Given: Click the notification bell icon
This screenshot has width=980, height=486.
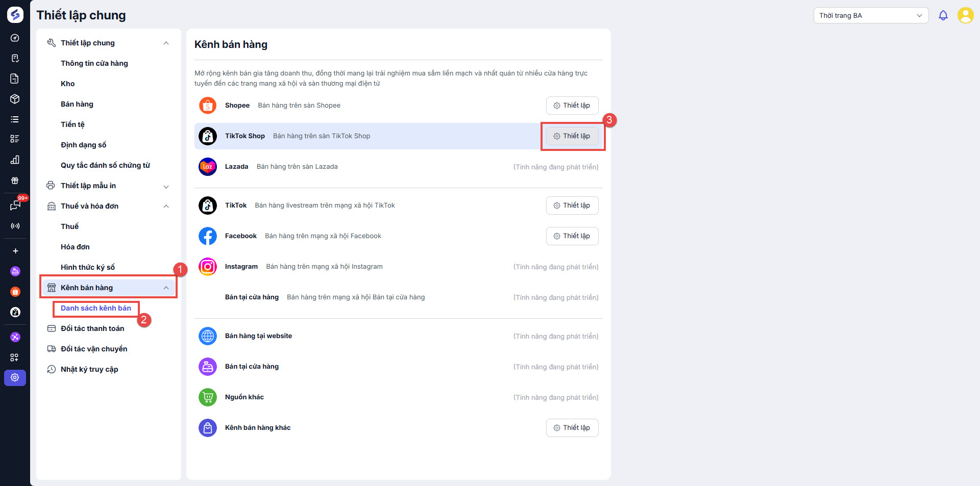Looking at the screenshot, I should pos(943,15).
